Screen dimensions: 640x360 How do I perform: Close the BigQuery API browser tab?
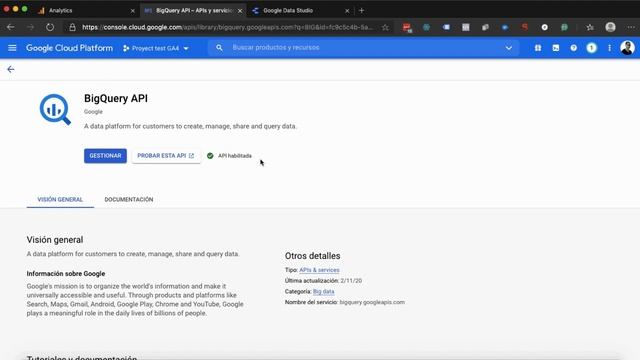click(x=240, y=11)
